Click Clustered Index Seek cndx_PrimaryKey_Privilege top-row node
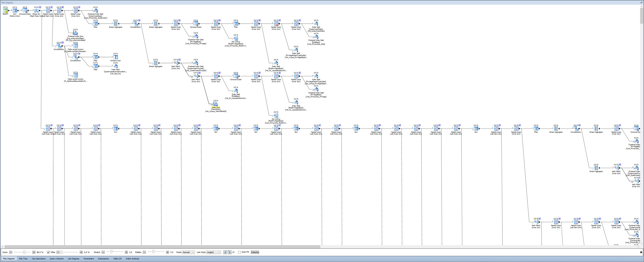This screenshot has height=262, width=644. pyautogui.click(x=196, y=36)
